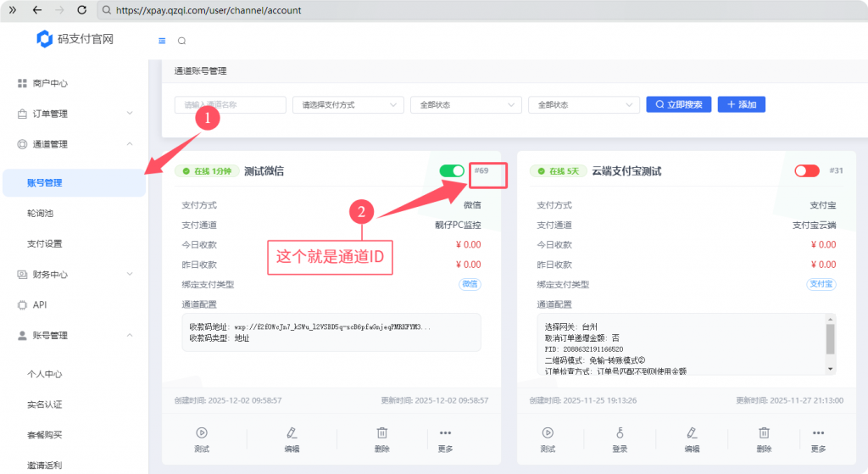Click the 收款码地址 config text box
Screen dimensions: 868x474
click(331, 332)
